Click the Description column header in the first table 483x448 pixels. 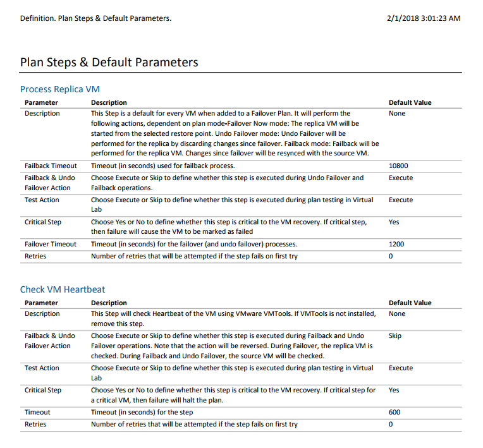[x=109, y=102]
